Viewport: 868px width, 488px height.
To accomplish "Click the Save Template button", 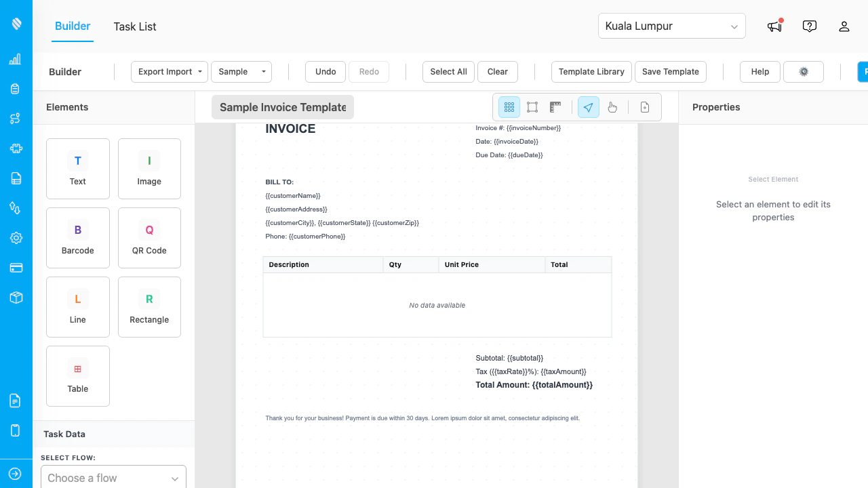I will coord(670,71).
